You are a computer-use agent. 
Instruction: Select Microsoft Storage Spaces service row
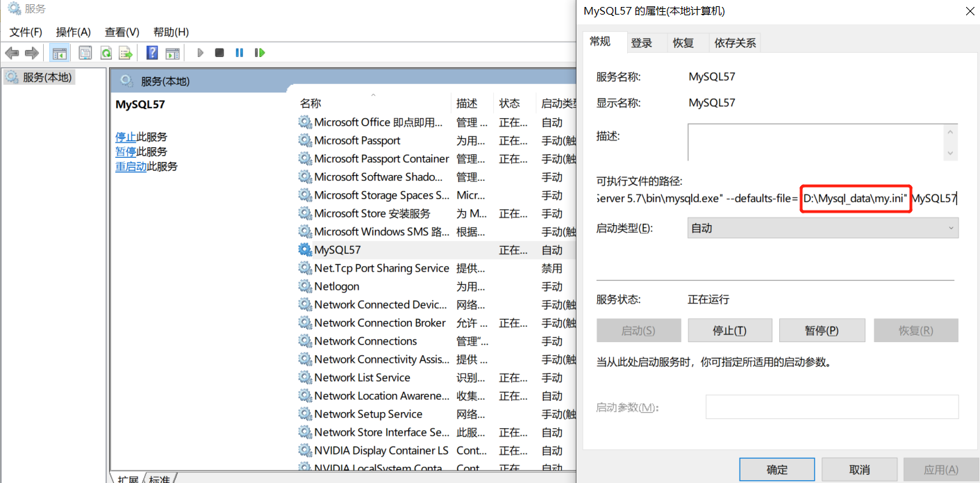[436, 195]
